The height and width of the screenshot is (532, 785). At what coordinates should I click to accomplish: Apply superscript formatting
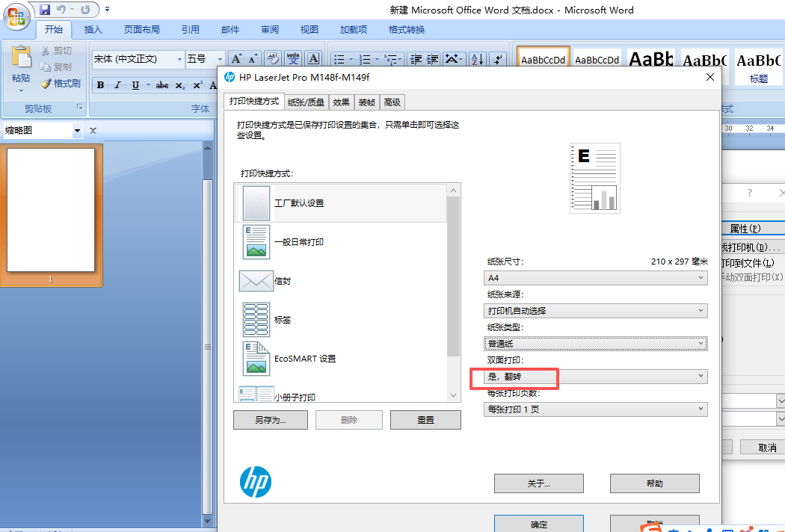[x=198, y=85]
